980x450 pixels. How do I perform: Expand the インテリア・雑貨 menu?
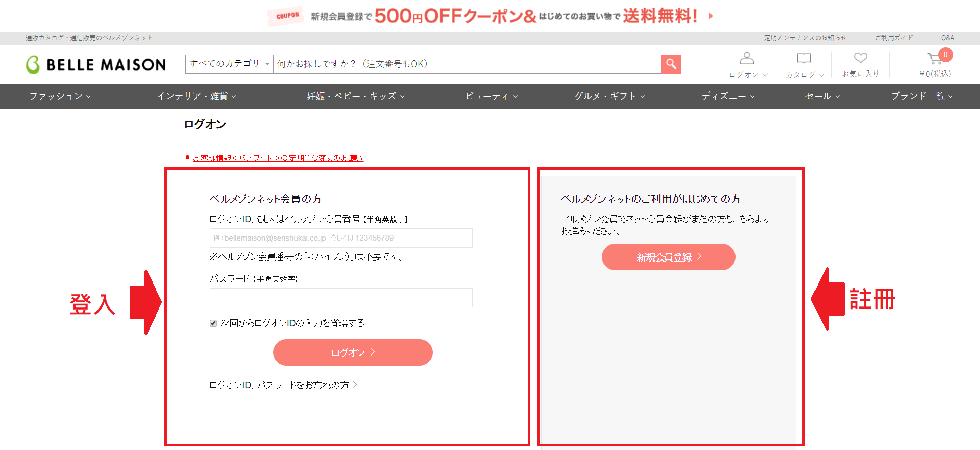[x=197, y=96]
